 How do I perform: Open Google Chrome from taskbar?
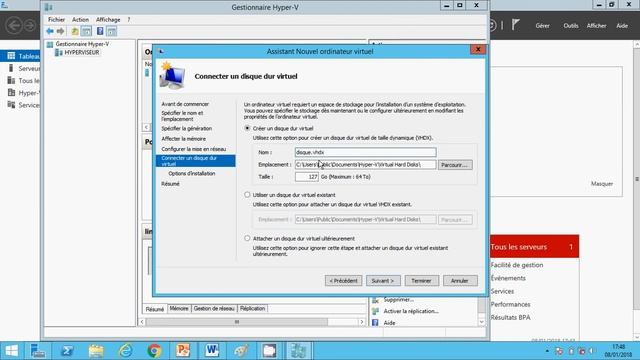click(x=154, y=351)
